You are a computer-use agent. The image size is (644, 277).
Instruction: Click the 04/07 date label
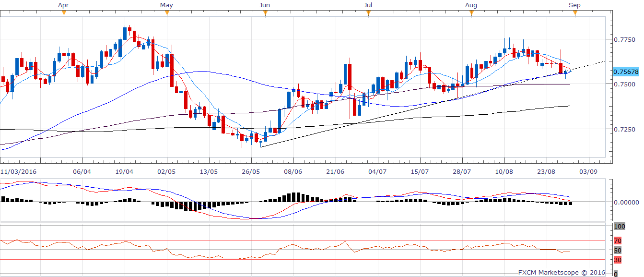(x=377, y=171)
